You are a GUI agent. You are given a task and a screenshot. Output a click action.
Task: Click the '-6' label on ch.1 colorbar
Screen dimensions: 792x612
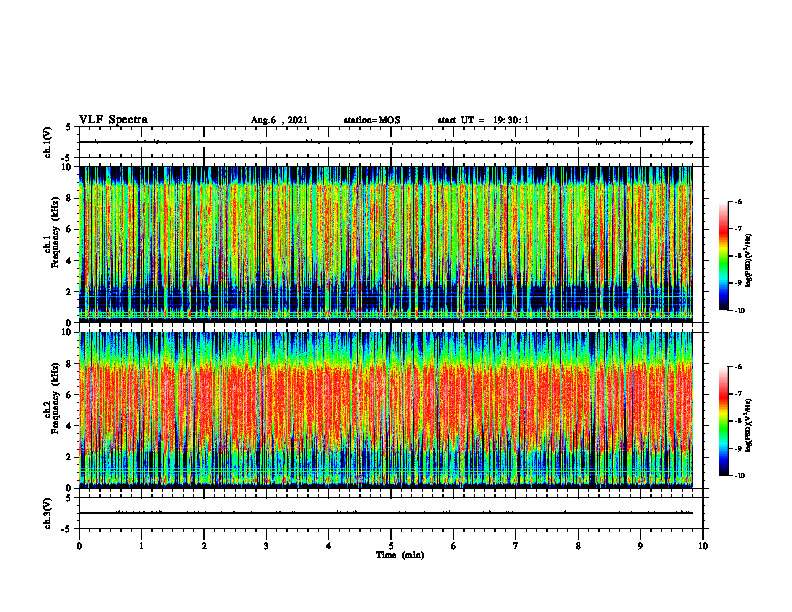click(738, 201)
